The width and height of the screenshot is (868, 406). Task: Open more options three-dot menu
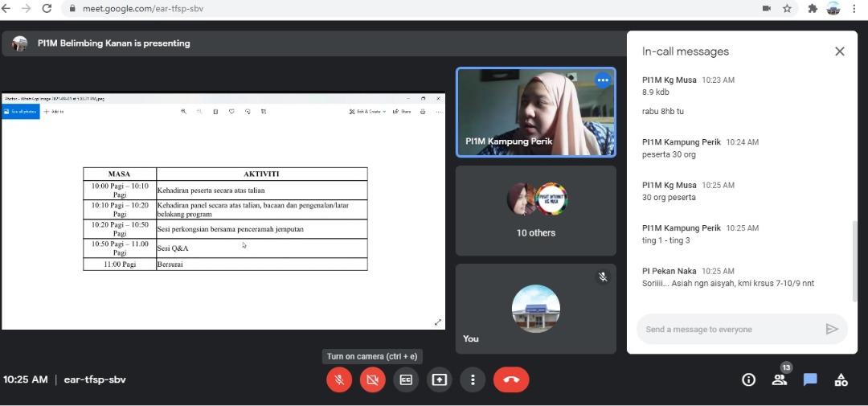(473, 379)
